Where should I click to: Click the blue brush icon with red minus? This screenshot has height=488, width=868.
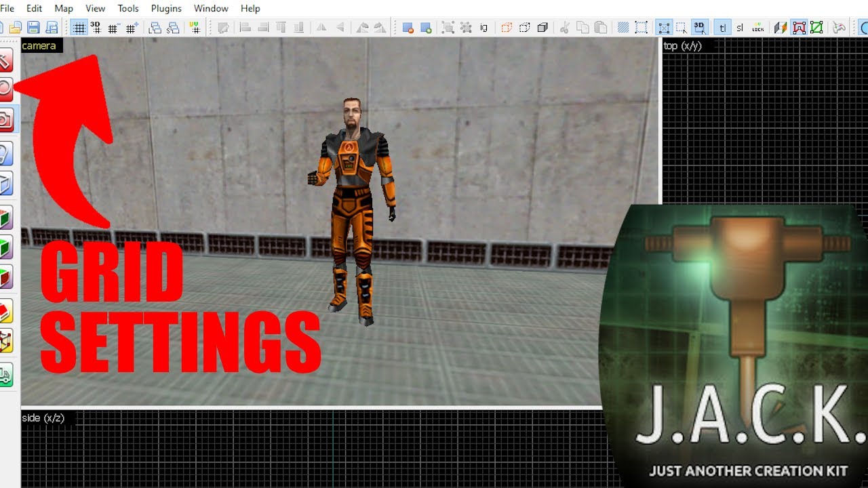(x=408, y=28)
